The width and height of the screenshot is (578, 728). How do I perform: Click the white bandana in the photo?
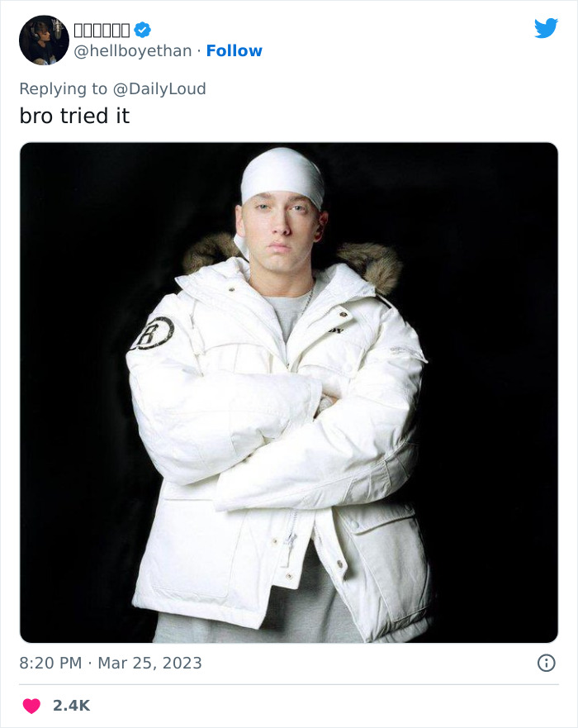[x=282, y=178]
